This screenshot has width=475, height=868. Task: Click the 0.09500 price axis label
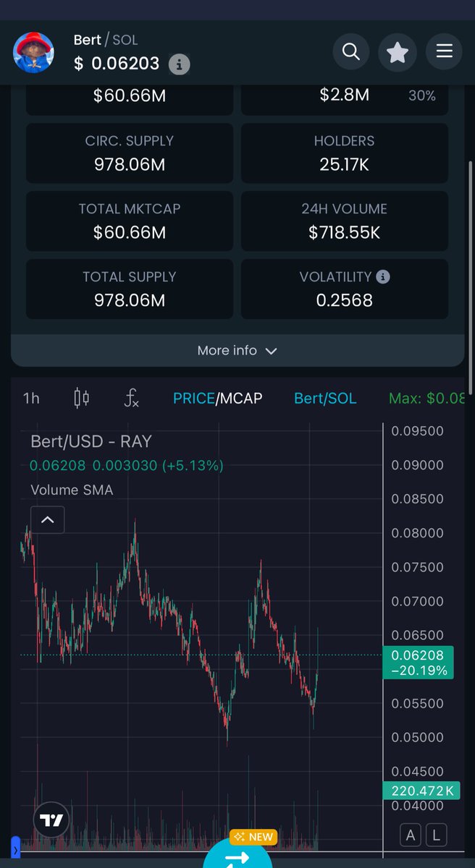(x=417, y=431)
